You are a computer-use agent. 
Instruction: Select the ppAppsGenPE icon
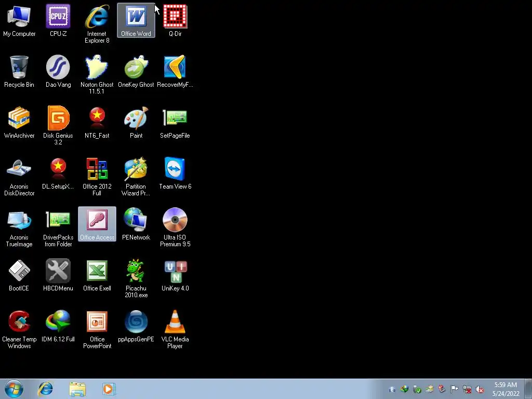(136, 326)
